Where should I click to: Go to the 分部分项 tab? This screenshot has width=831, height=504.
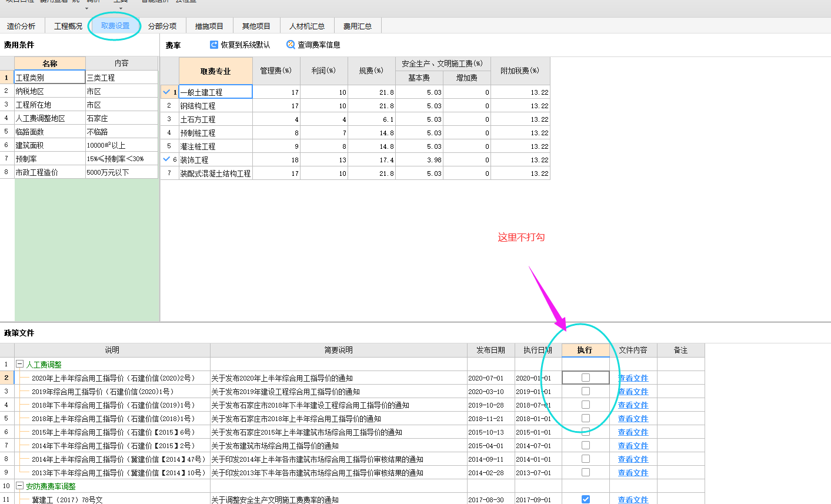point(162,26)
